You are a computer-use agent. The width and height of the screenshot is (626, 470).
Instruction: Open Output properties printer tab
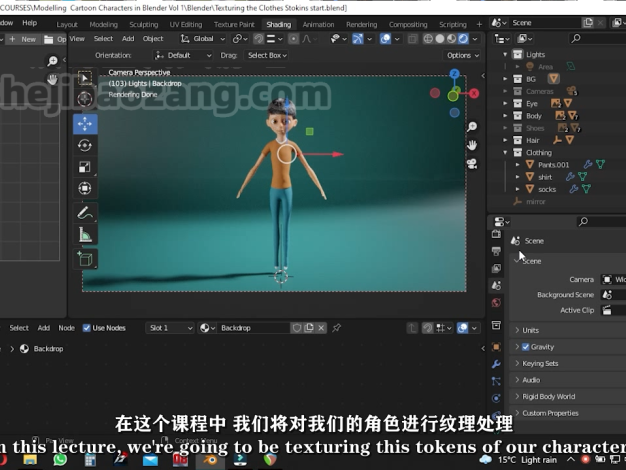tap(496, 251)
